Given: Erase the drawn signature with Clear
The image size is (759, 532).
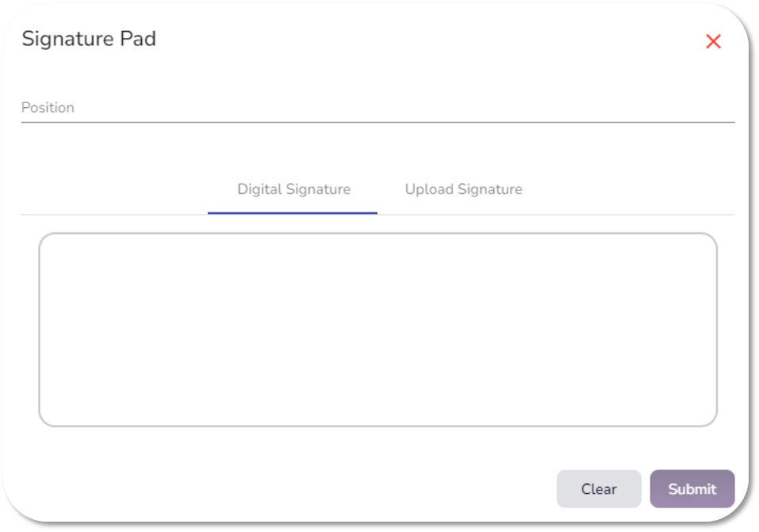Looking at the screenshot, I should click(598, 489).
